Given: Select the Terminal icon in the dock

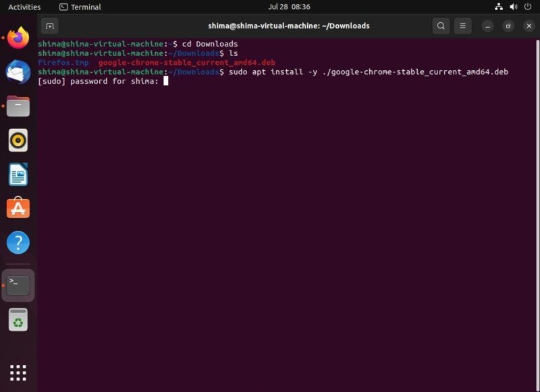Looking at the screenshot, I should [18, 285].
